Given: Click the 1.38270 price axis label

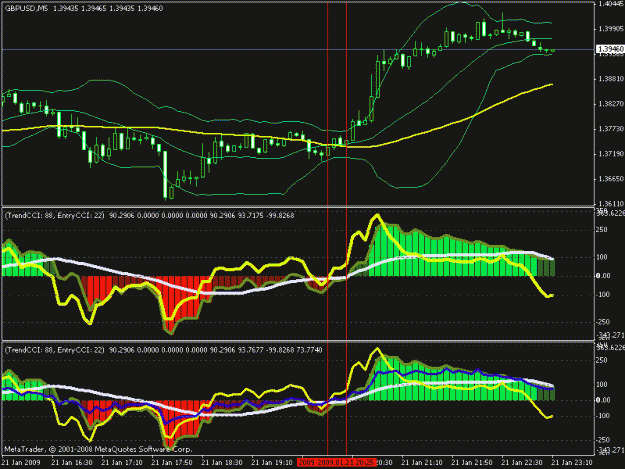Looking at the screenshot, I should [611, 104].
